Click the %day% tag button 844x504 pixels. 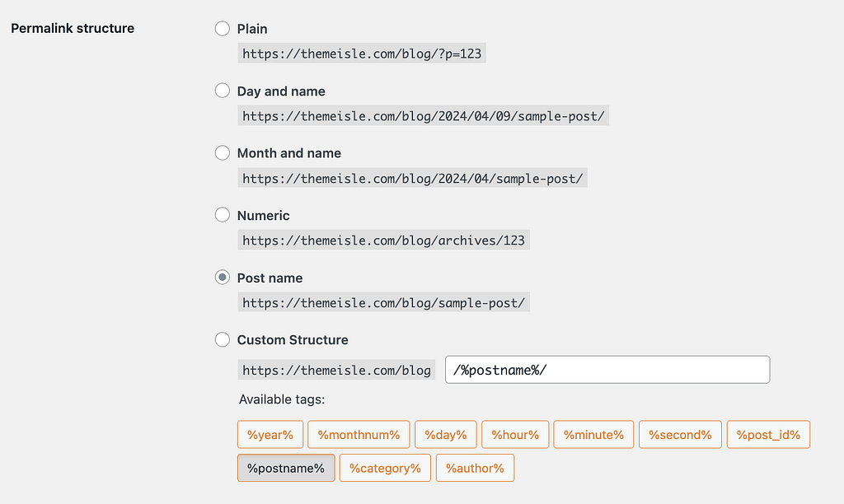point(445,435)
